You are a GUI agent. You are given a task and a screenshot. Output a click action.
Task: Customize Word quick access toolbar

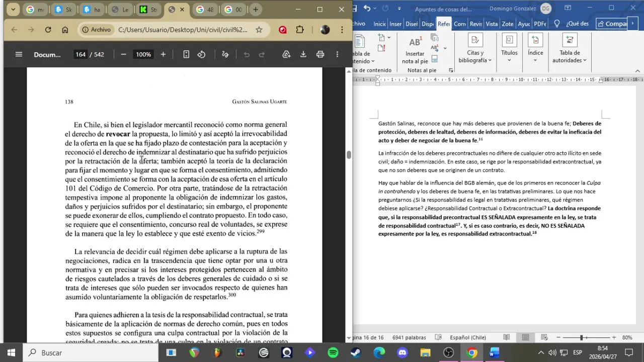(x=399, y=9)
